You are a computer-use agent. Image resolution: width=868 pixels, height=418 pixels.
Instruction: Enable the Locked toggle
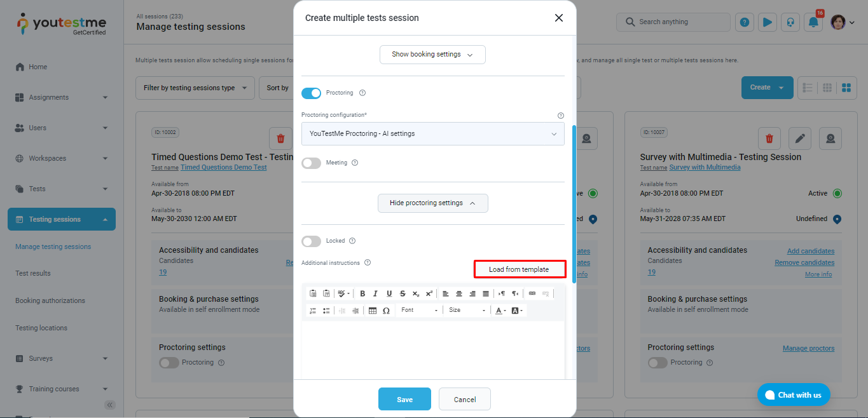click(x=312, y=241)
